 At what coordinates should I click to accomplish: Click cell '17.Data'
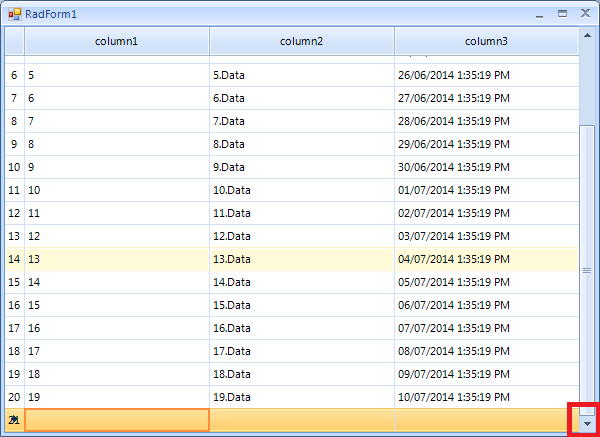[x=302, y=351]
